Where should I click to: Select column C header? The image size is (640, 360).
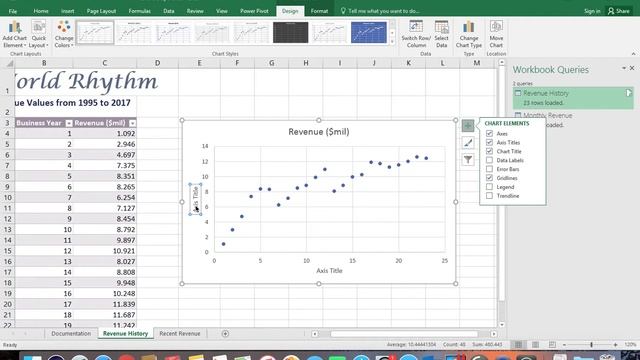104,63
